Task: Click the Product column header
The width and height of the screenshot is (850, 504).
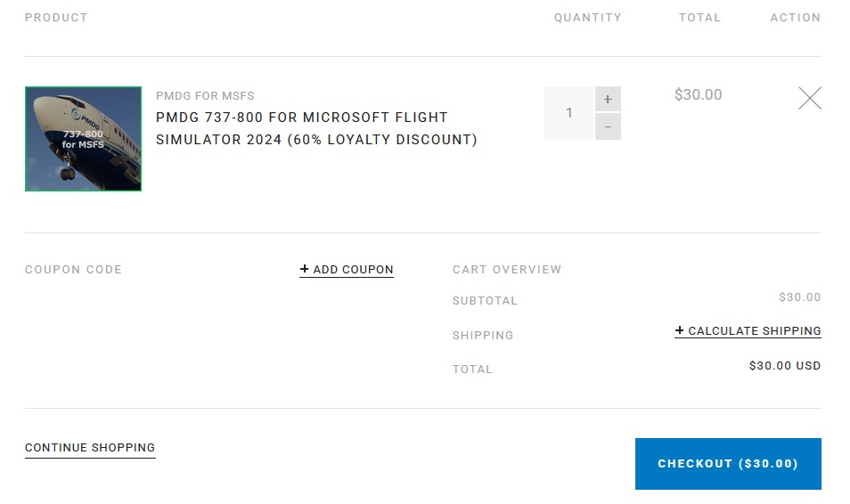Action: pyautogui.click(x=56, y=17)
